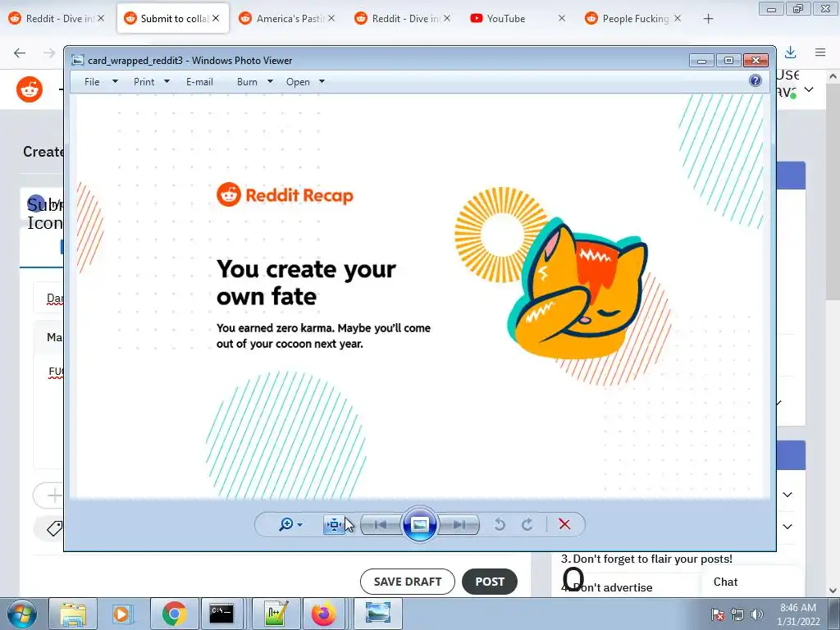
Task: Open a new browser tab with plus
Action: pyautogui.click(x=708, y=19)
